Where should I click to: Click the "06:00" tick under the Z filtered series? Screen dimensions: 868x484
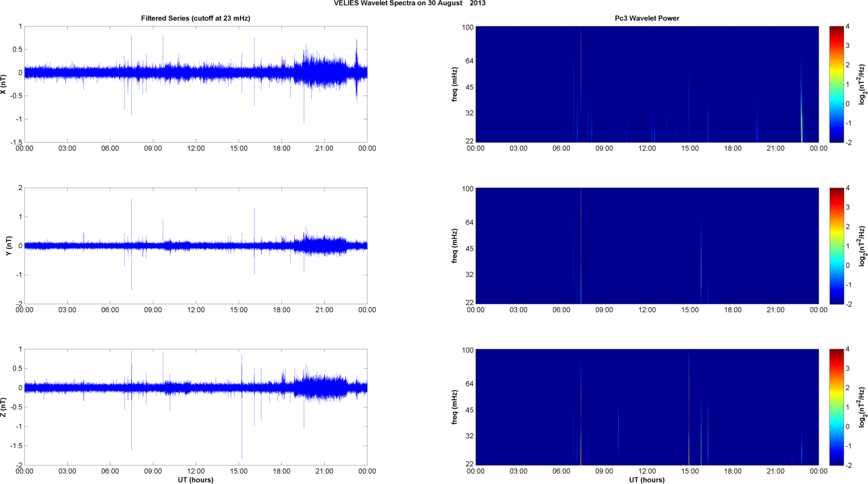pos(110,471)
